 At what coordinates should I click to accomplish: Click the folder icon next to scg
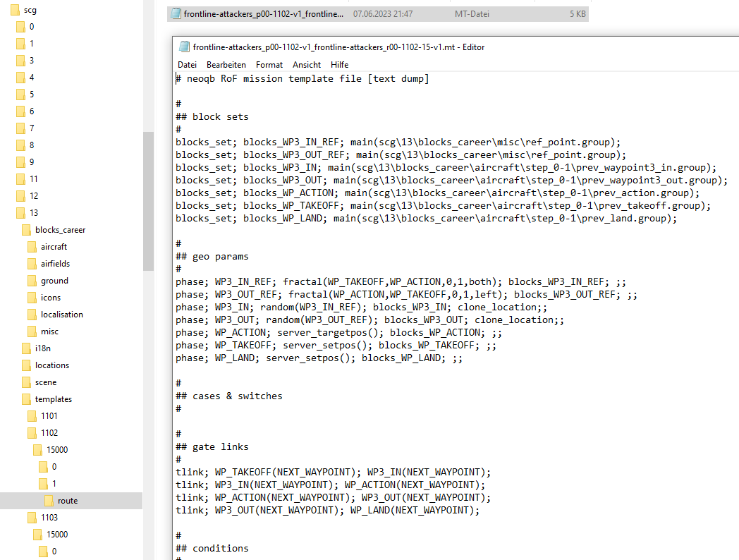(15, 10)
